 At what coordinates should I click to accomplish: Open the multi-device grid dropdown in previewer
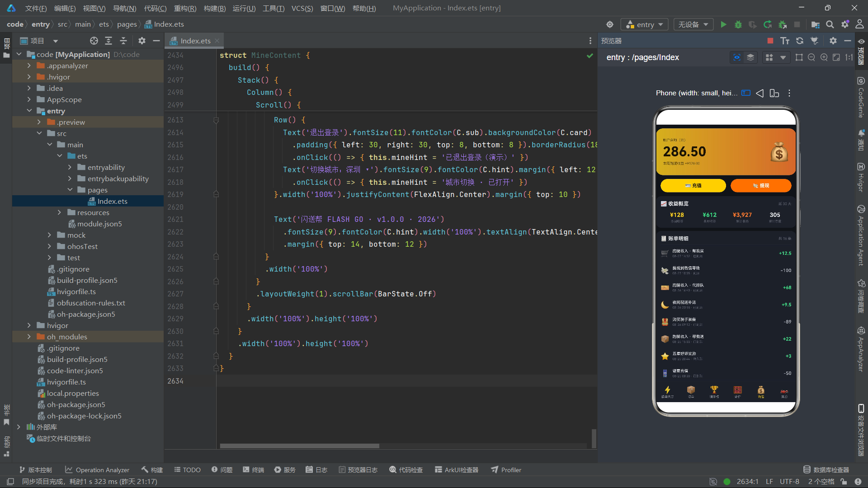pyautogui.click(x=776, y=57)
